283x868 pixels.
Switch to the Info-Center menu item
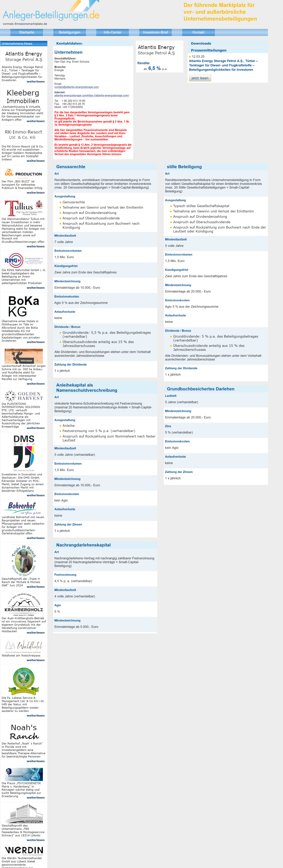click(112, 32)
